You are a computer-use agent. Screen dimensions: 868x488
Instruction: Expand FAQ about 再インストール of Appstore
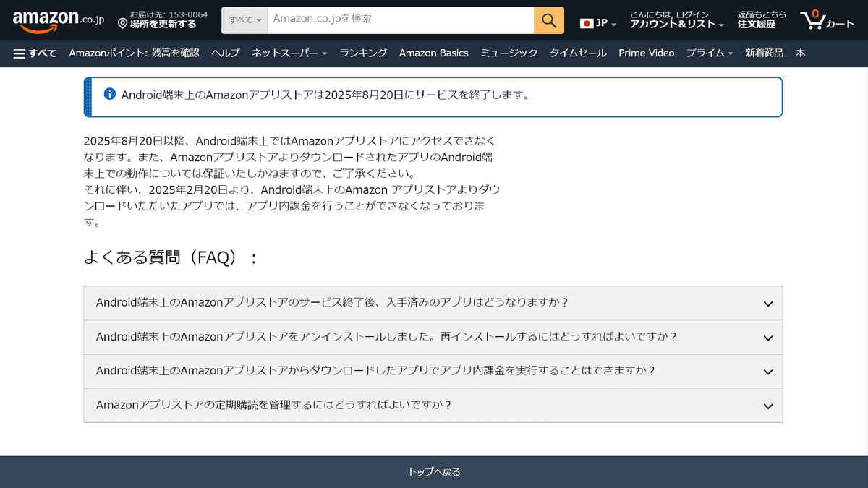pyautogui.click(x=433, y=337)
